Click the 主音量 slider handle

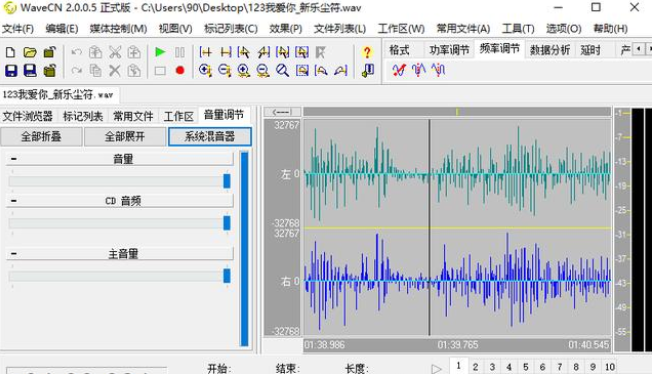coord(227,276)
